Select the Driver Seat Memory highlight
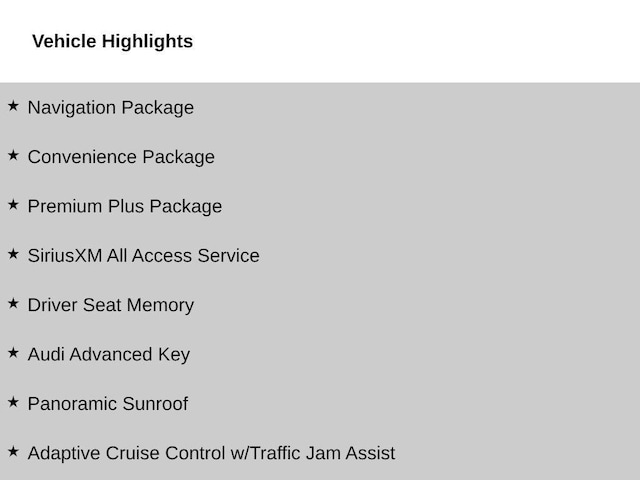 [111, 305]
